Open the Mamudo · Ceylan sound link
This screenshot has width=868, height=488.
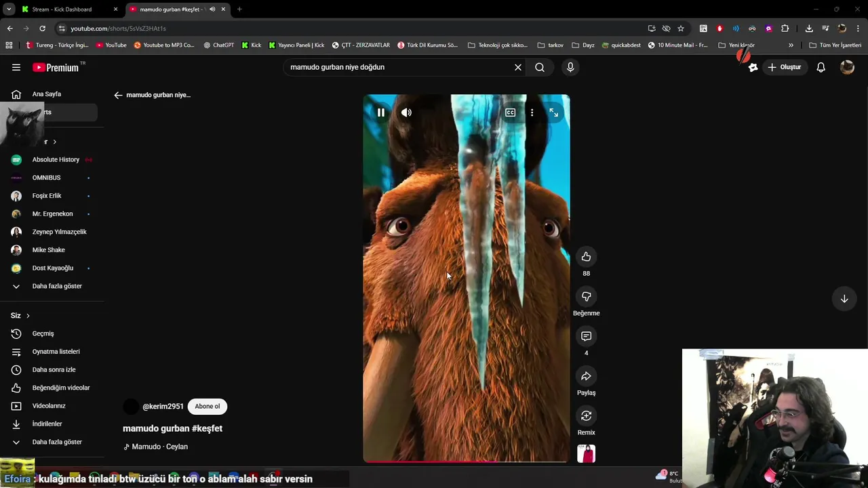click(159, 447)
